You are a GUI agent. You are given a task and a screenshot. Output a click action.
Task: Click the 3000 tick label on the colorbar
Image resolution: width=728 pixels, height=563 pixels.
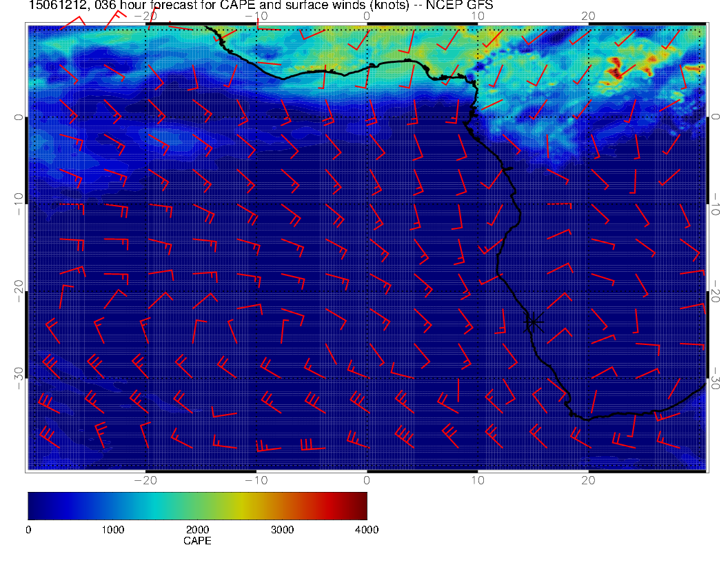(282, 530)
